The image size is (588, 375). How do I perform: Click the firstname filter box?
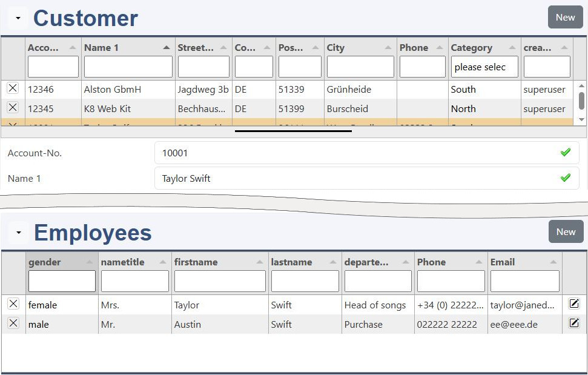220,281
